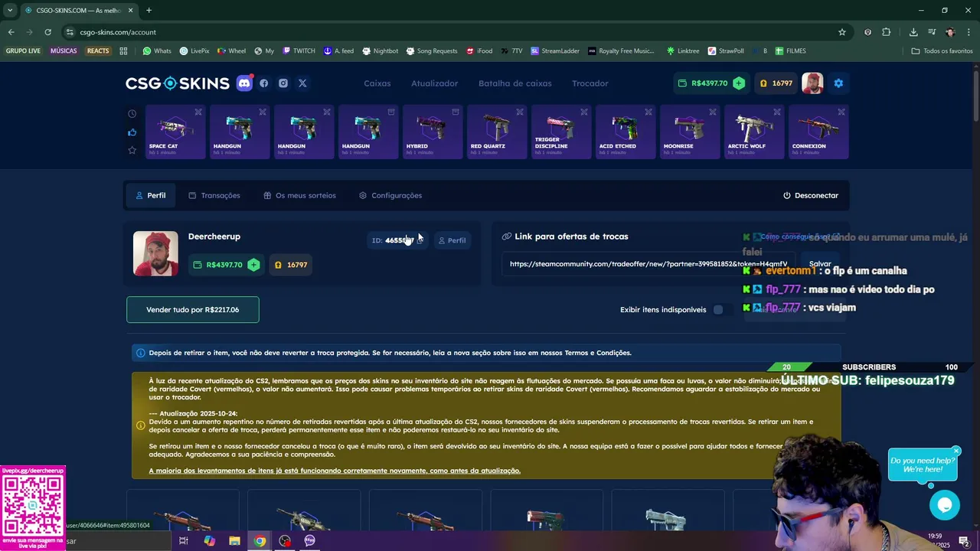
Task: Toggle Exibir itens indisponíveis switch
Action: pos(722,310)
